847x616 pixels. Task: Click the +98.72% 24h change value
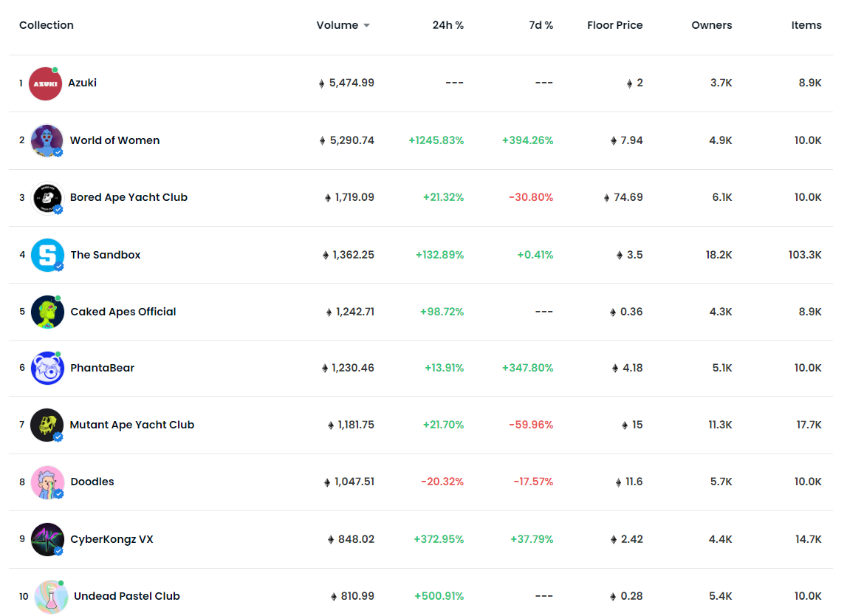442,312
